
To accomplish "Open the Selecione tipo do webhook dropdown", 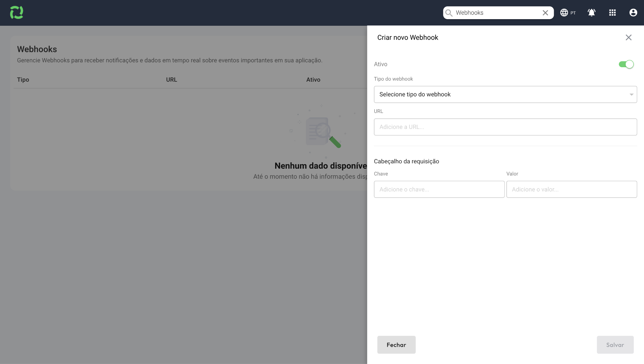I will click(x=505, y=95).
